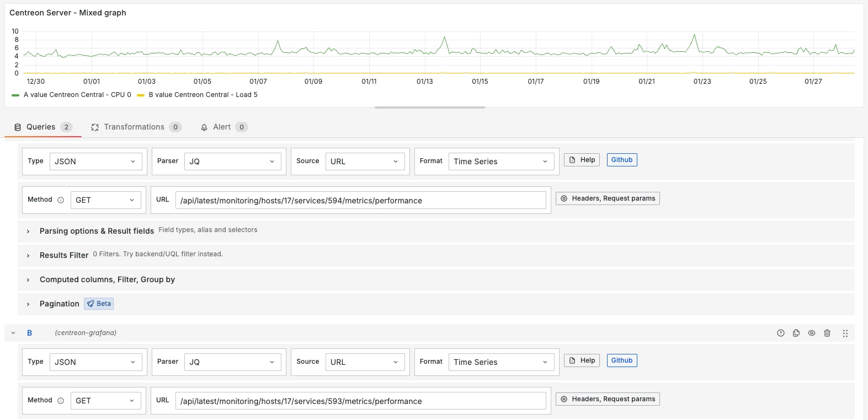
Task: Expand Parsing options & Result fields
Action: (x=97, y=231)
